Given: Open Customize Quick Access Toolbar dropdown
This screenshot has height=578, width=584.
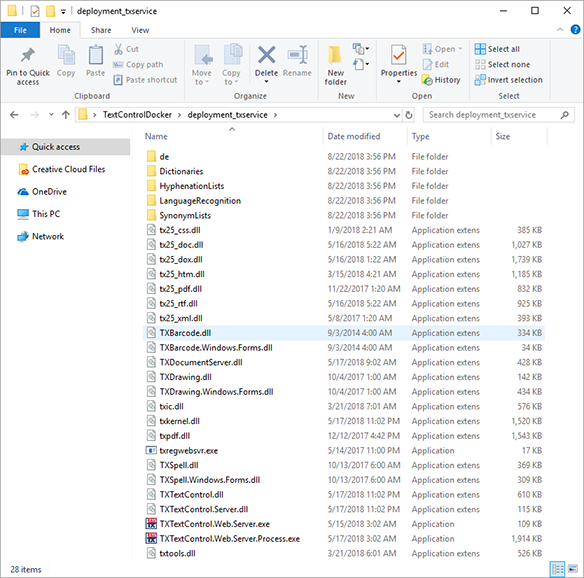Looking at the screenshot, I should tap(63, 12).
